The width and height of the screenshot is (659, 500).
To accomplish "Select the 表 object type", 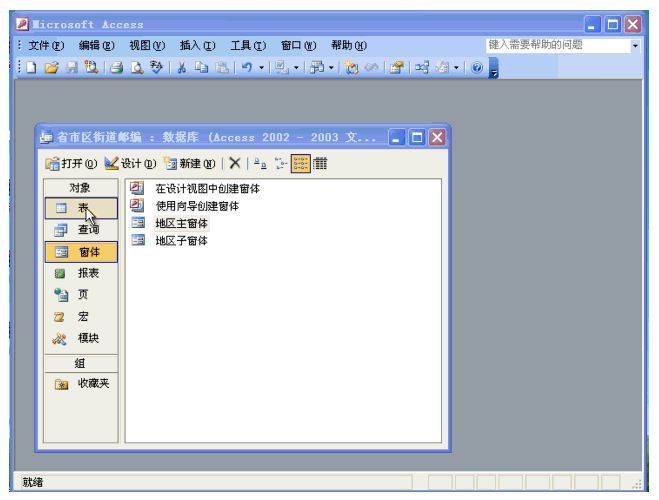I will pos(81,208).
